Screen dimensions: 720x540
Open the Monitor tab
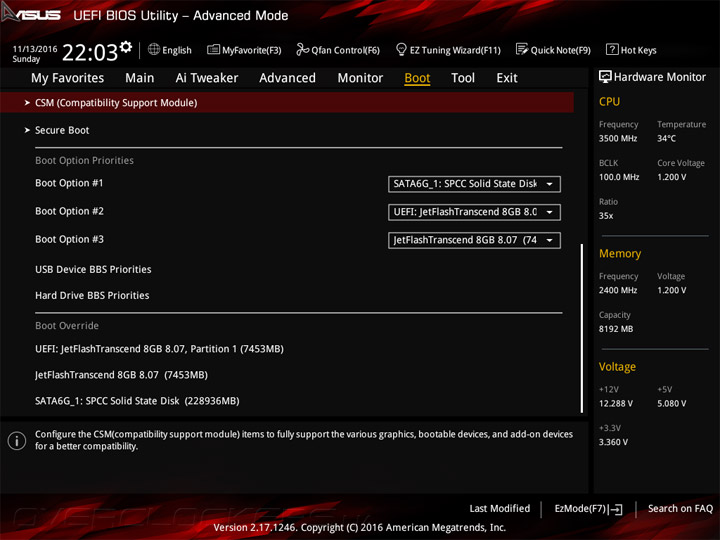pos(360,78)
